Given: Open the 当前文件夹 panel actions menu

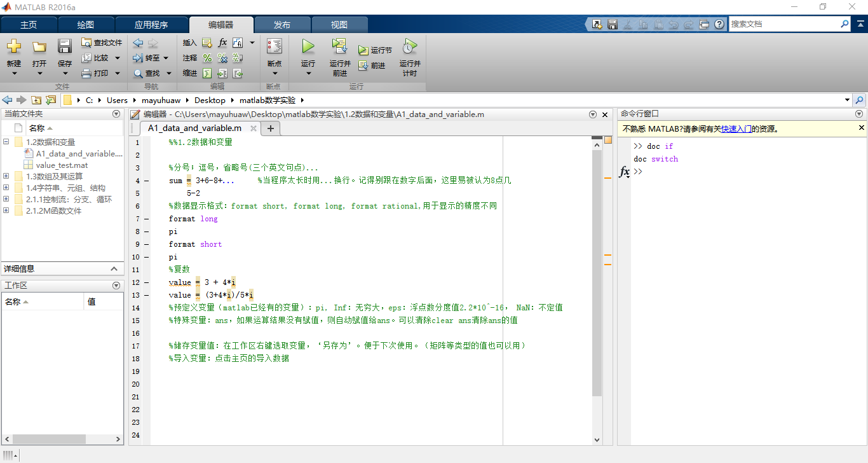Looking at the screenshot, I should click(116, 114).
